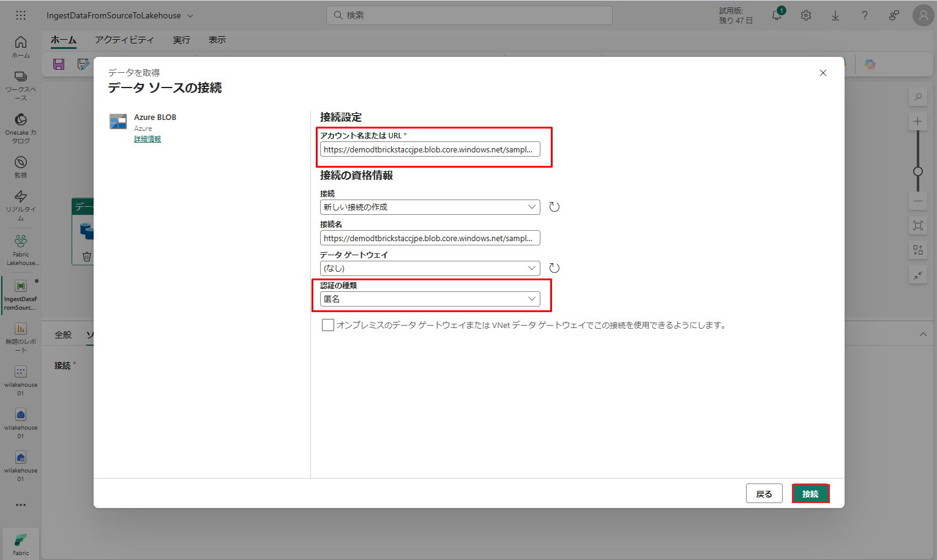Click the 試用版 残り 47 日 text

point(736,15)
